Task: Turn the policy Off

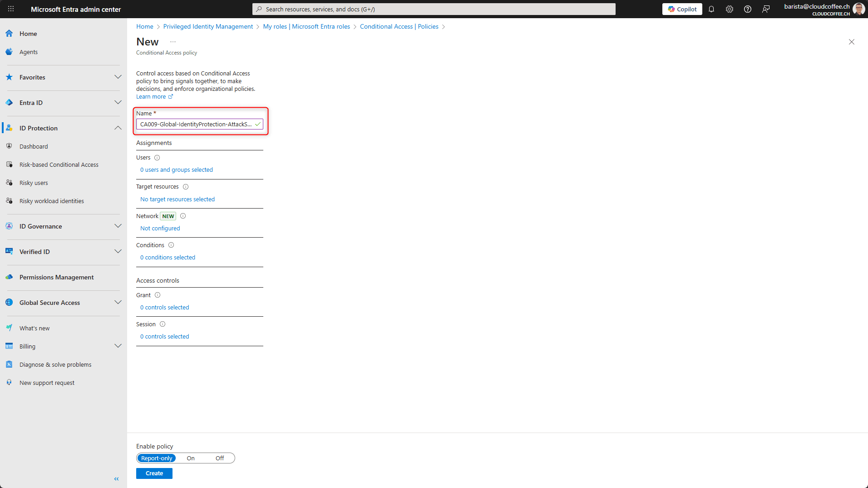Action: [219, 458]
